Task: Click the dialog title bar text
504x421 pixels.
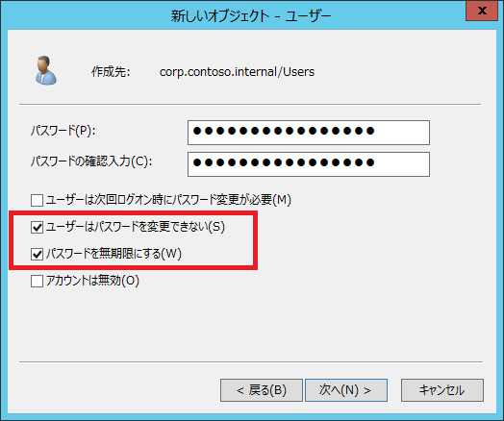Action: click(251, 15)
